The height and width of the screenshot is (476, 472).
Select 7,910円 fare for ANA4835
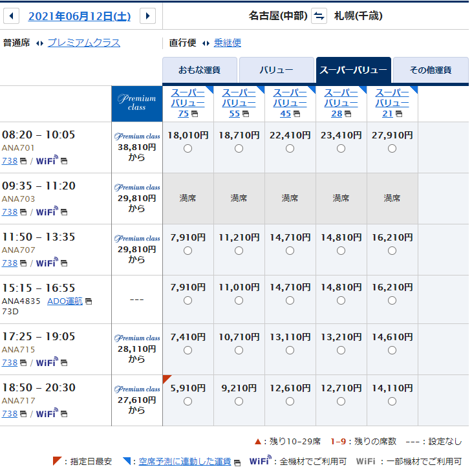pos(188,301)
